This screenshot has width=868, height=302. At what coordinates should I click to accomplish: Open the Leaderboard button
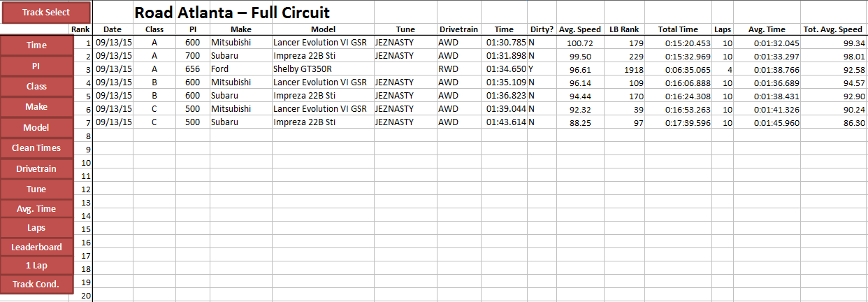click(x=36, y=247)
